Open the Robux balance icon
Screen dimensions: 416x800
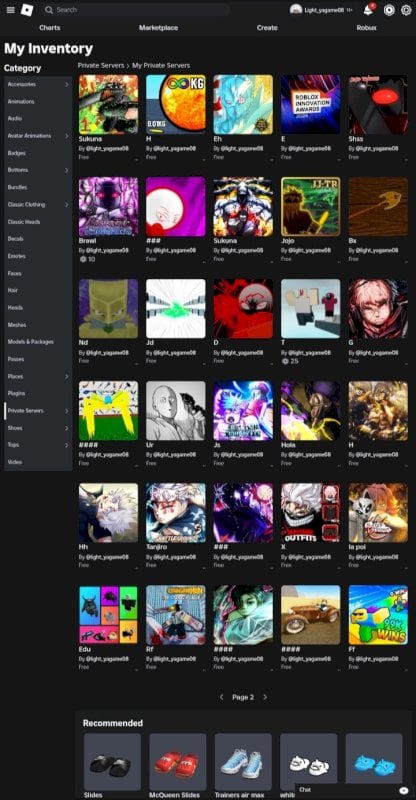[389, 10]
